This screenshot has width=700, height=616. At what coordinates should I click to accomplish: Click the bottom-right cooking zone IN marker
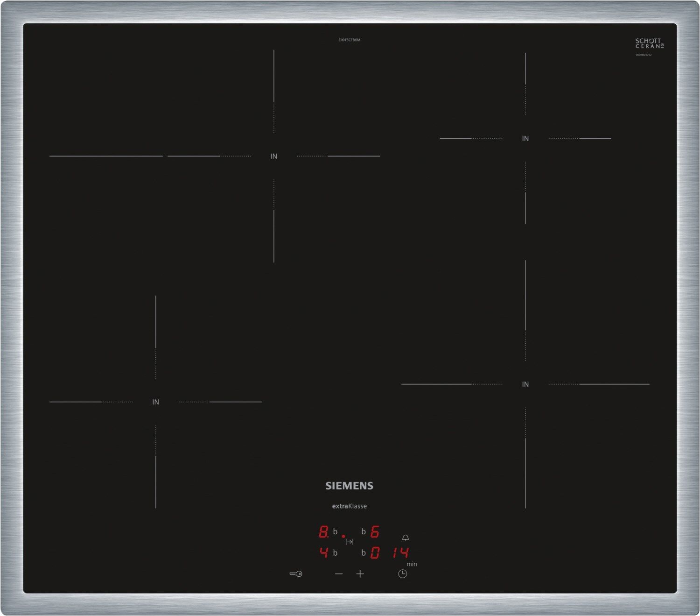click(x=525, y=384)
